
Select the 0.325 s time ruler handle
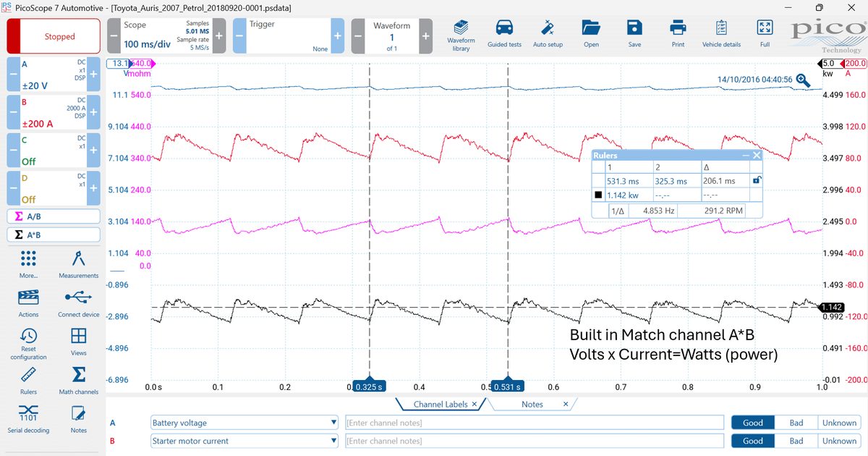(370, 387)
